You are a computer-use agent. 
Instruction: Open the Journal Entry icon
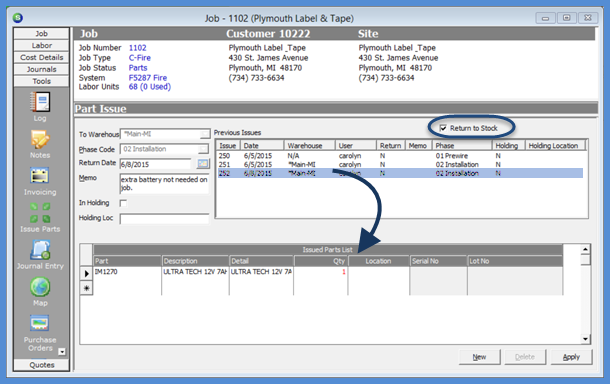coord(40,250)
